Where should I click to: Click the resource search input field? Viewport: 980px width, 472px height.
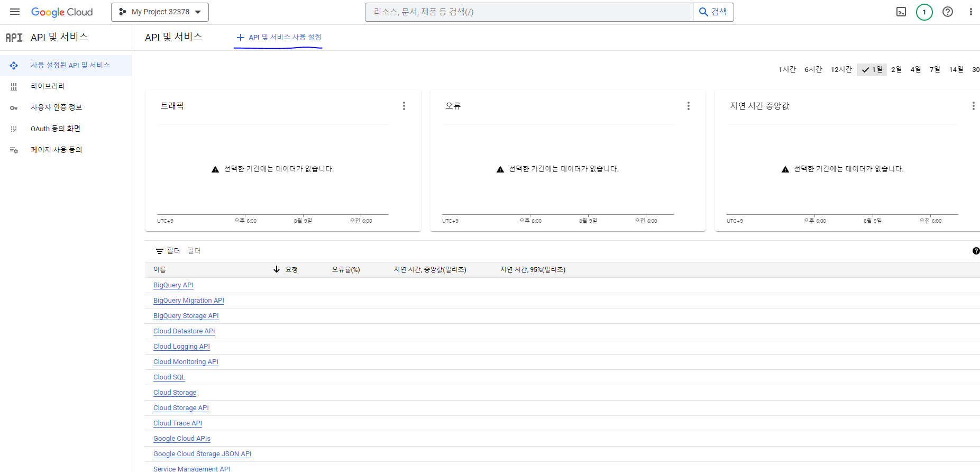pyautogui.click(x=529, y=12)
